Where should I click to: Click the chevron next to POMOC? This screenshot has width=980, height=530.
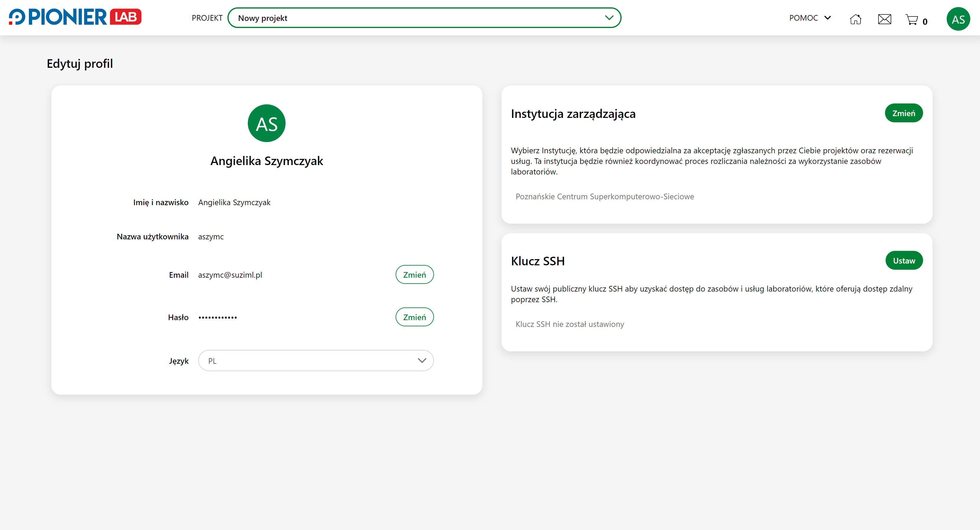[x=827, y=18]
